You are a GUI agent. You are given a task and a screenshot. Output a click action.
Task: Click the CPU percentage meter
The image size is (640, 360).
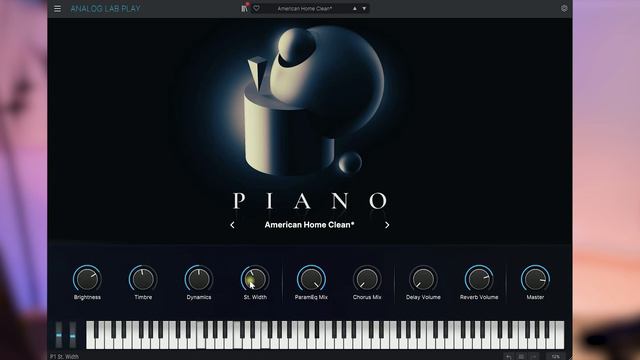point(555,356)
